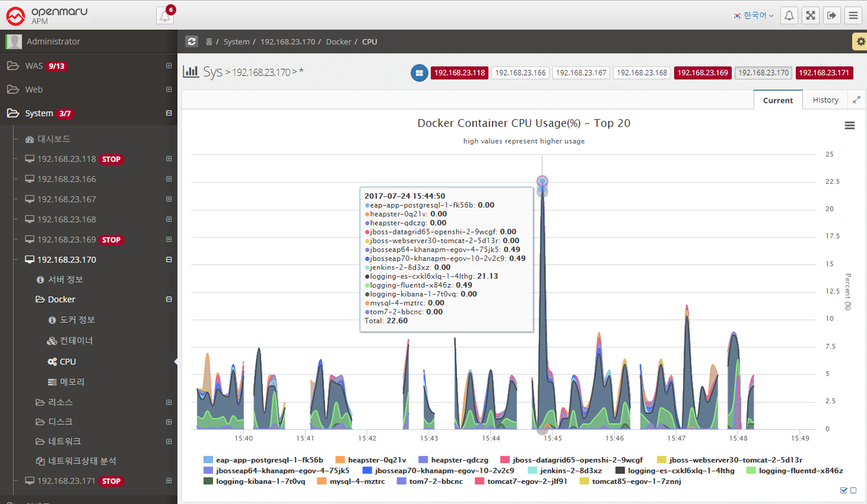Click the jenkins-2-8d3xz legend color swatch
This screenshot has height=504, width=867.
532,471
